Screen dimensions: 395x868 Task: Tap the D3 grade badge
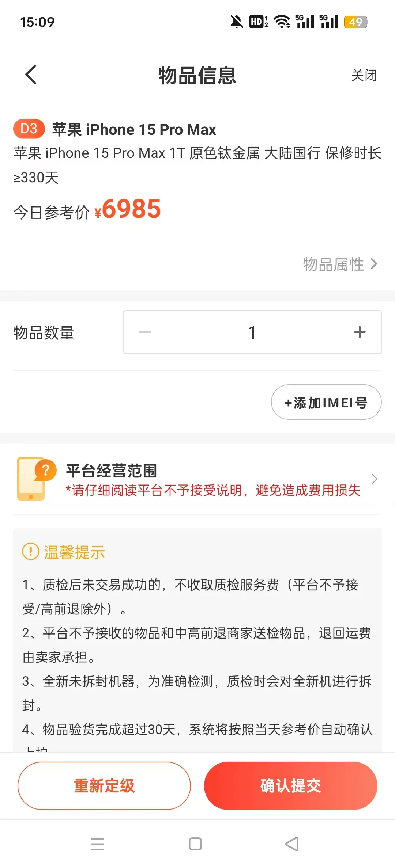(29, 129)
